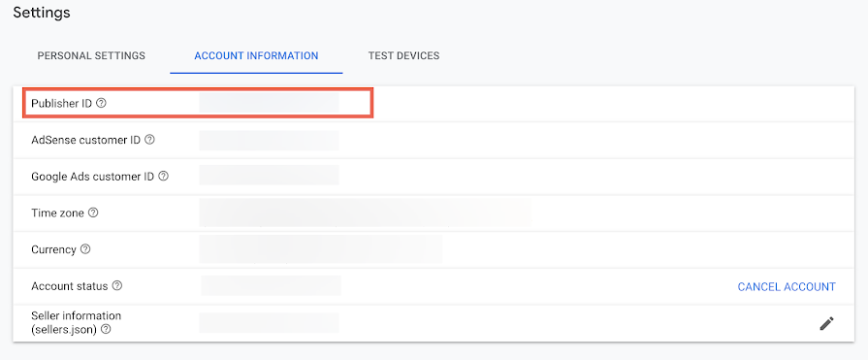This screenshot has width=868, height=360.
Task: Select the Account Information tab
Action: coord(256,55)
